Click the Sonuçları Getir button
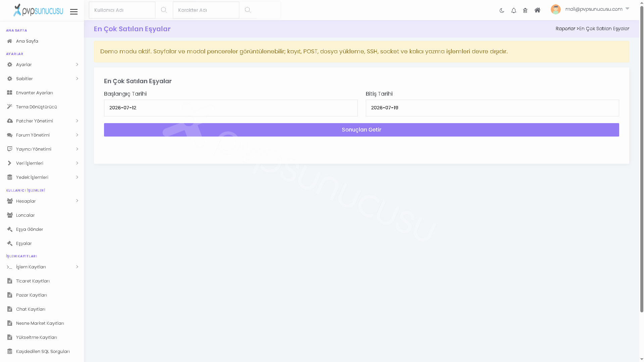Viewport: 644px width, 362px height. click(x=361, y=130)
